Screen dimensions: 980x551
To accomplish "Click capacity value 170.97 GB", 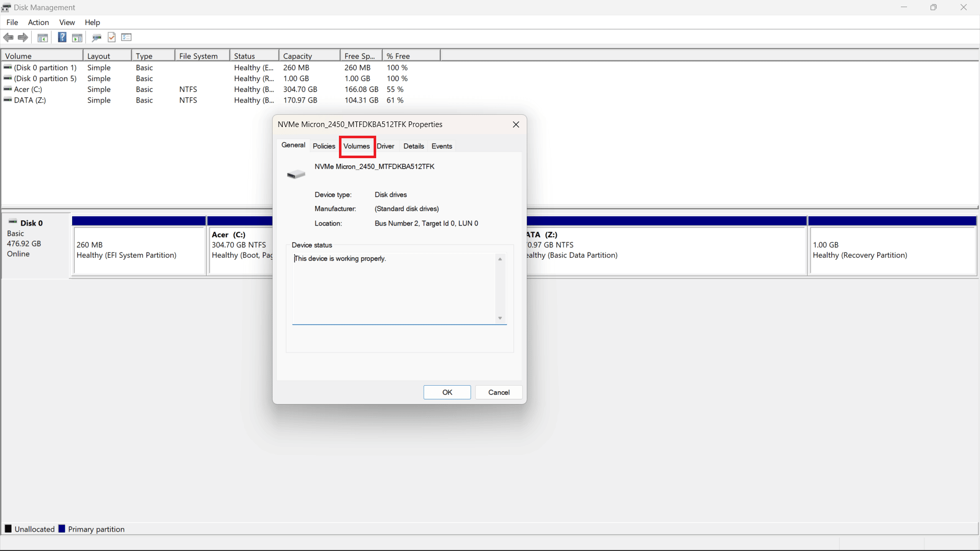I will tap(300, 100).
